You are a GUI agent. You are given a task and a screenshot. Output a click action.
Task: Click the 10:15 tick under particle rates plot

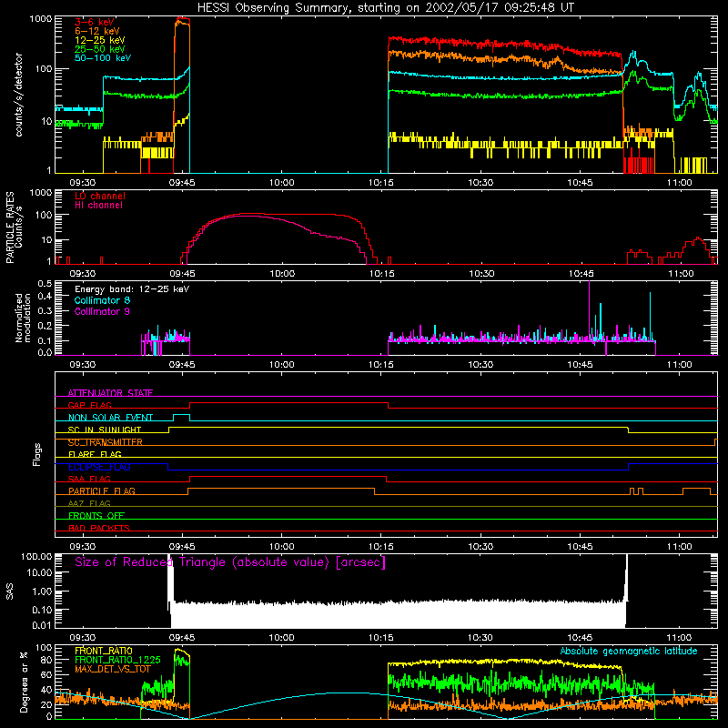381,274
